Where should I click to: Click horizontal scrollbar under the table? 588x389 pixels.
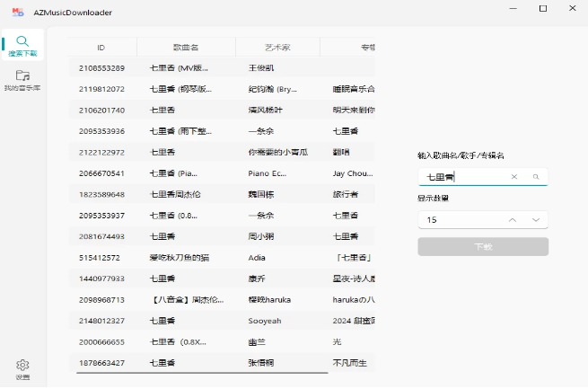click(202, 373)
